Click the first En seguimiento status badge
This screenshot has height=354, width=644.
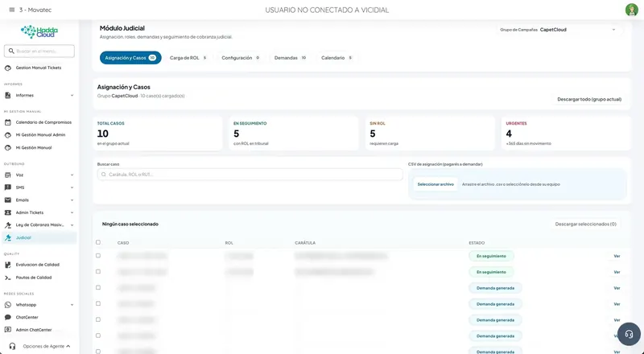pos(491,256)
